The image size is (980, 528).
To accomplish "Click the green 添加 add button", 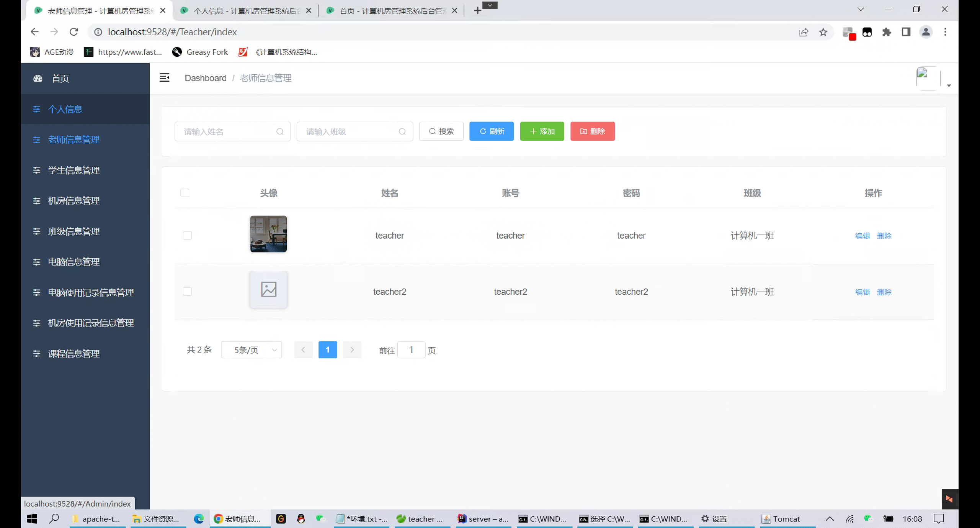I will point(542,131).
